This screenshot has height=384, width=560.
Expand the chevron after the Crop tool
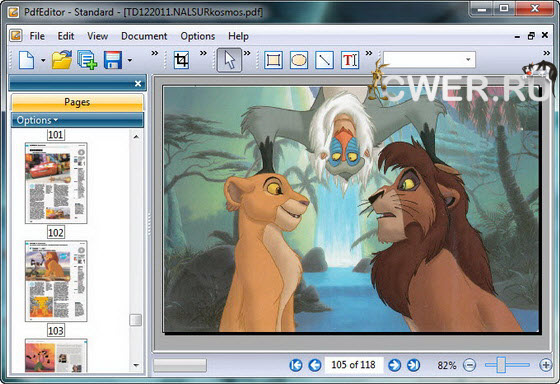coord(203,53)
